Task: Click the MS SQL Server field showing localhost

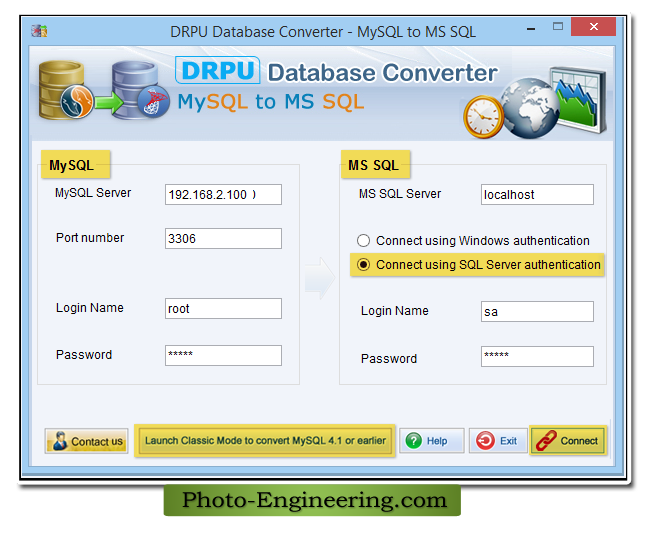Action: click(537, 195)
